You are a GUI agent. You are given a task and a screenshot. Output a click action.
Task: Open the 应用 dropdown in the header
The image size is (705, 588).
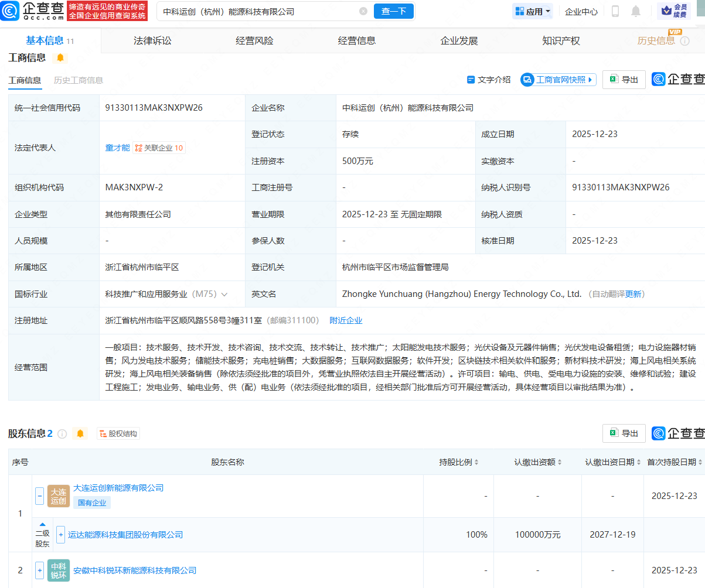[532, 11]
